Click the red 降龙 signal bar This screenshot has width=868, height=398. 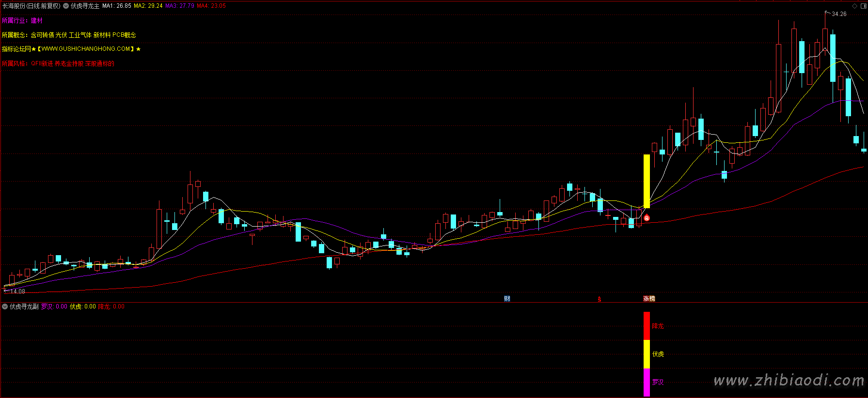[647, 326]
